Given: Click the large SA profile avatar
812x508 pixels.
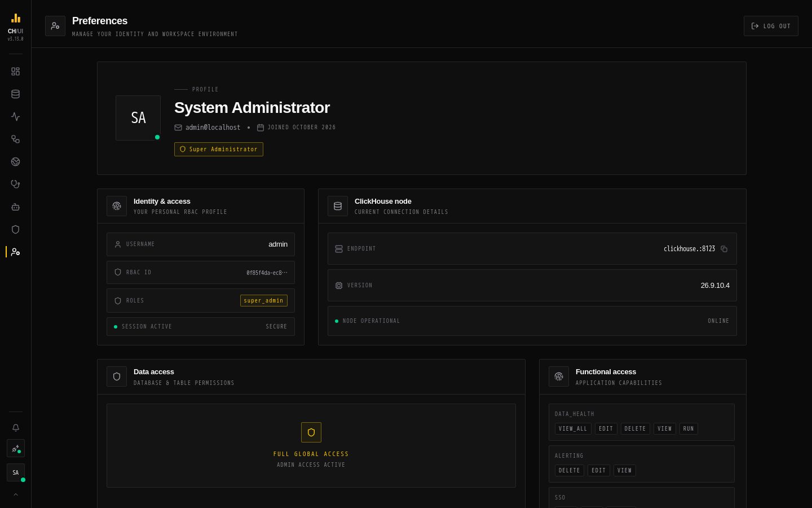Looking at the screenshot, I should click(138, 118).
